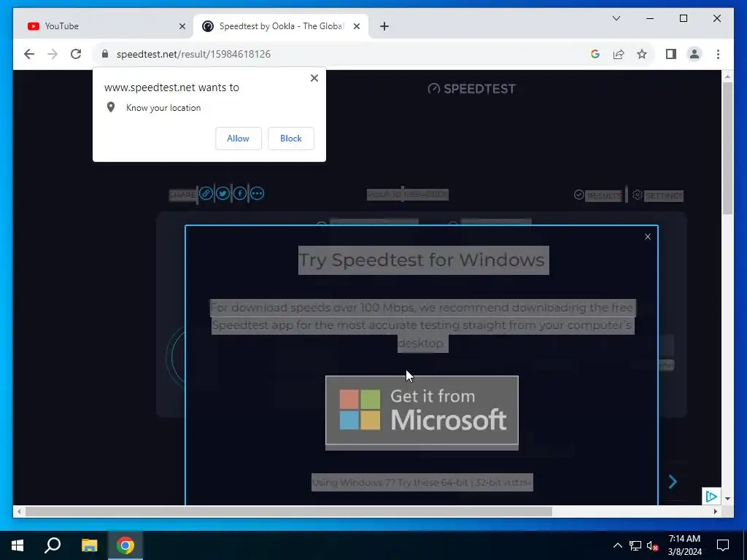Open network status tray icon
The image size is (747, 560).
pos(635,545)
